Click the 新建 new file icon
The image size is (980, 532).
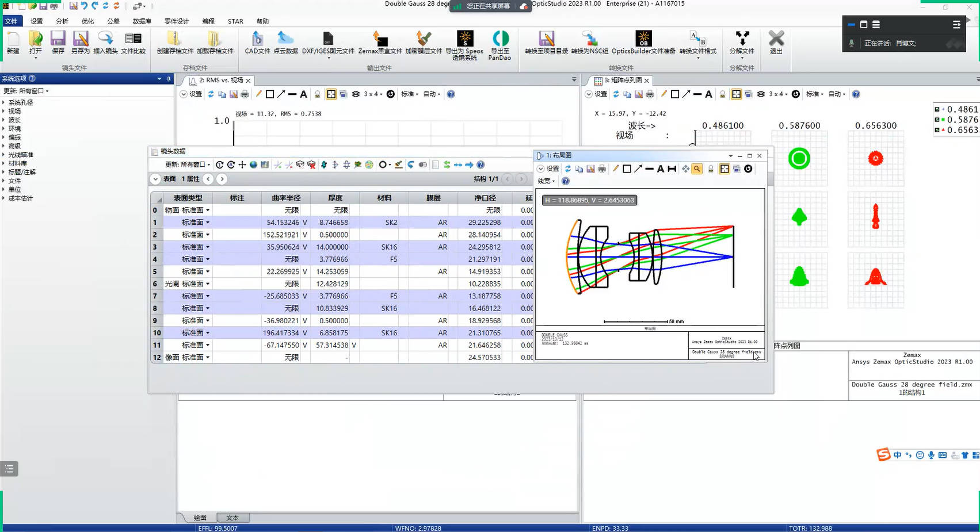13,42
